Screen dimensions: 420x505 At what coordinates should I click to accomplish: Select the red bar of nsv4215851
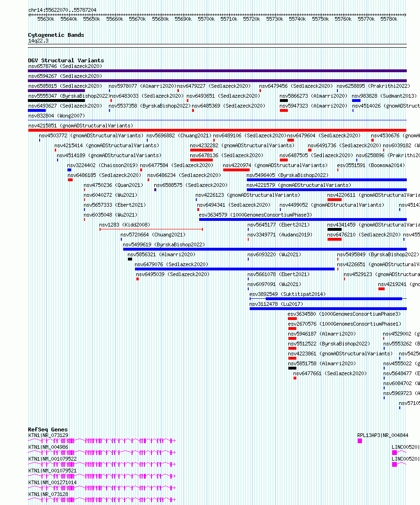[x=217, y=130]
